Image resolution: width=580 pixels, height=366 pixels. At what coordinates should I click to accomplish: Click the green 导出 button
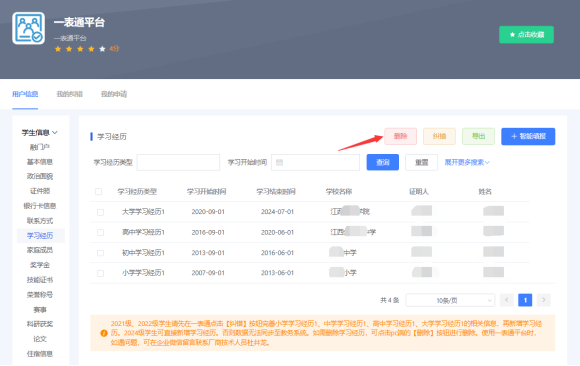tap(478, 136)
